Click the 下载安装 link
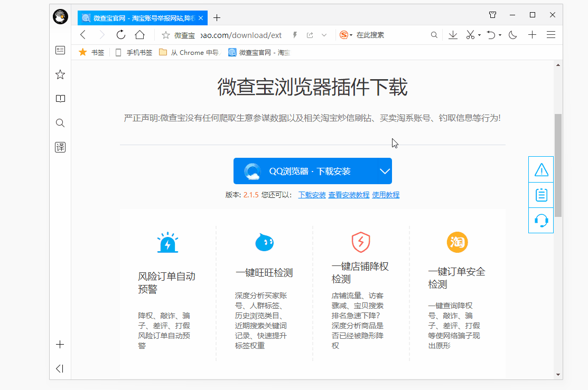 [312, 195]
